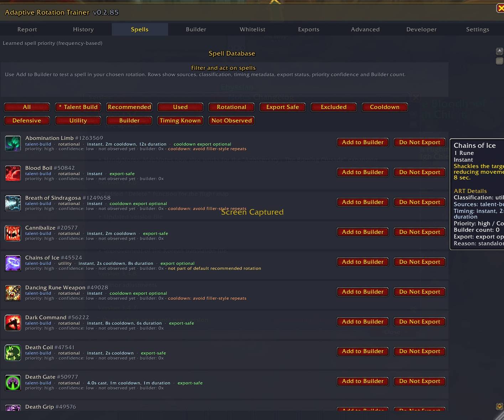
Task: Click the scroll-up arrow of spell list
Action: pyautogui.click(x=500, y=52)
